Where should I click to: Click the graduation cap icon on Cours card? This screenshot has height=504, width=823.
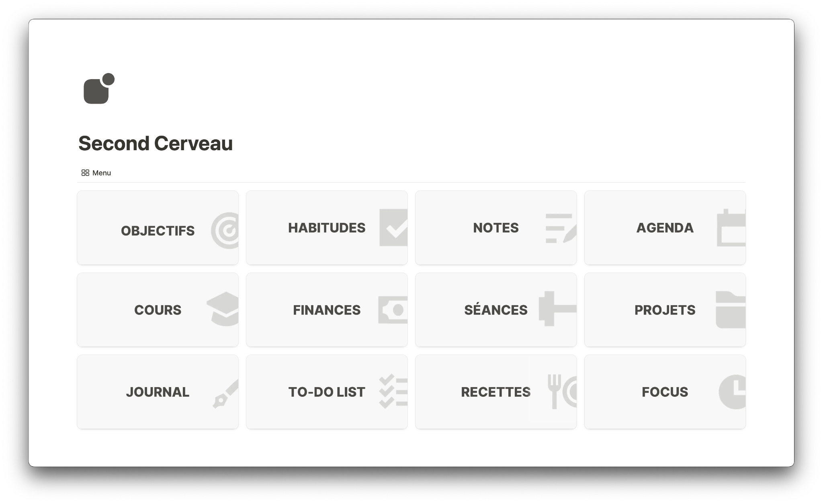point(223,309)
